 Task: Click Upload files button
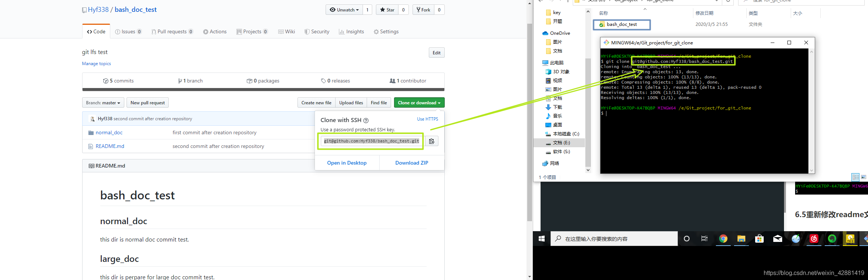[x=351, y=103]
